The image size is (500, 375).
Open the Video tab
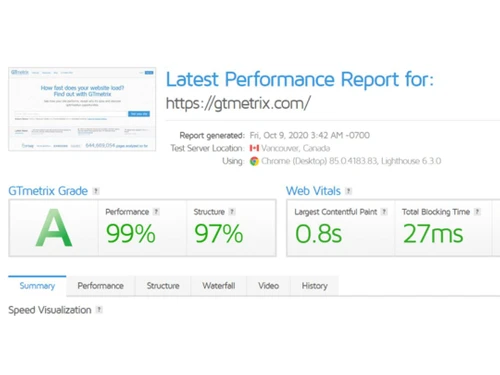(268, 286)
